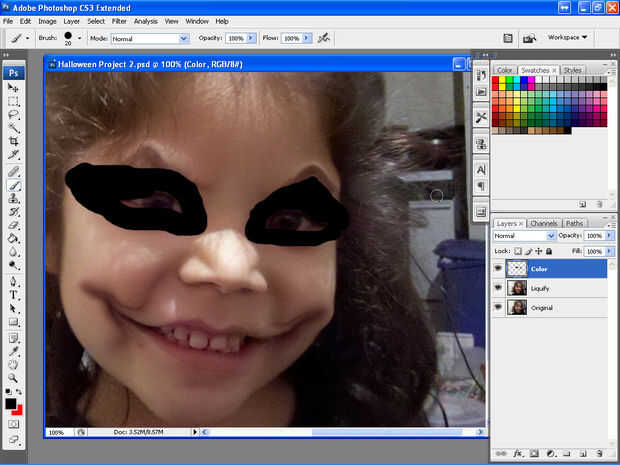
Task: Open the Image menu
Action: point(47,21)
